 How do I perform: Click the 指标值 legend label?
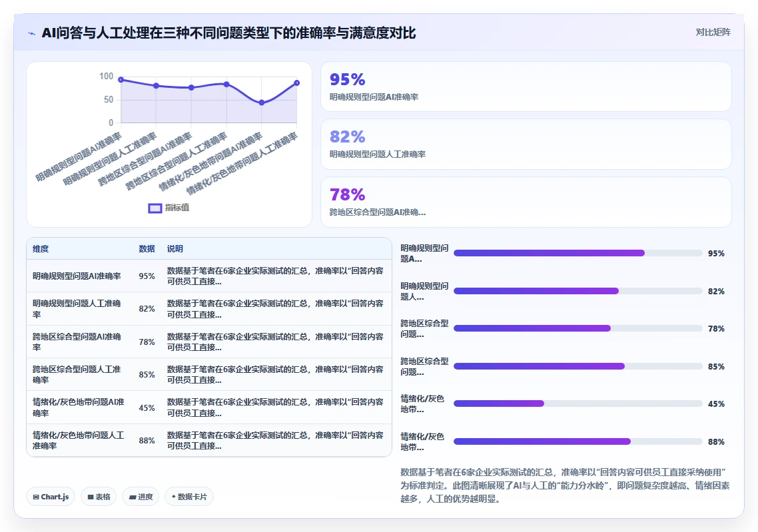click(x=177, y=208)
